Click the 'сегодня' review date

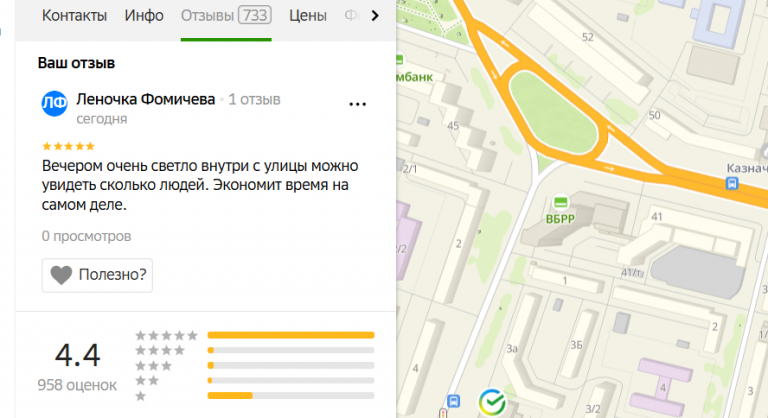tap(101, 119)
